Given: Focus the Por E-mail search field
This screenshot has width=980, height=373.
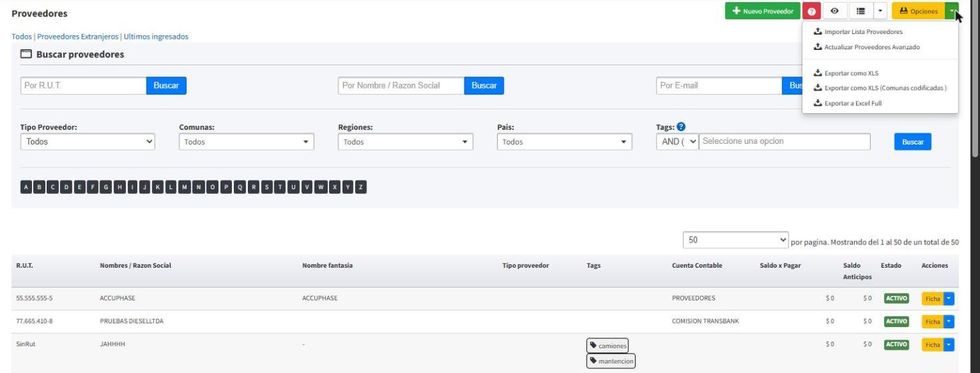Looking at the screenshot, I should (719, 85).
